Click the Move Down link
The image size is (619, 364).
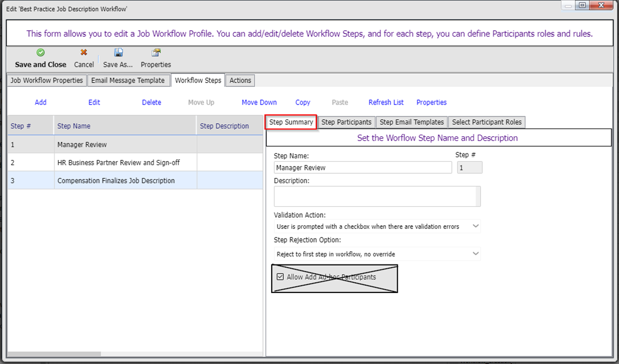click(x=259, y=102)
